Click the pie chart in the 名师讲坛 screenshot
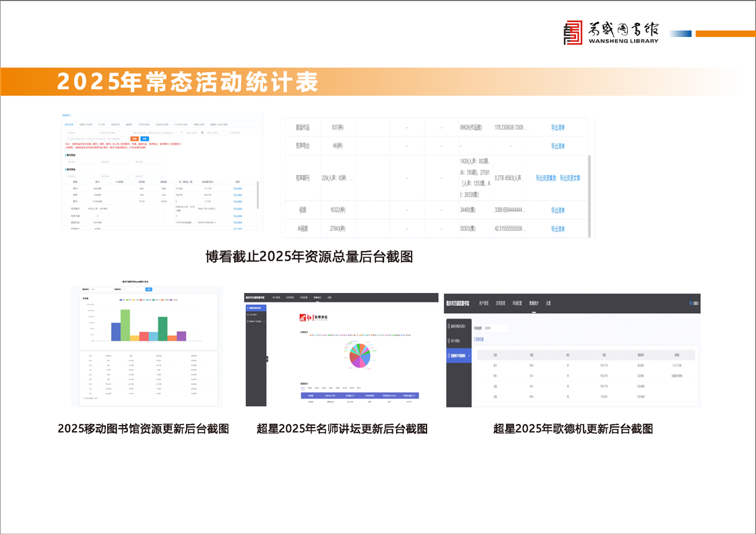This screenshot has height=534, width=756. coord(358,355)
